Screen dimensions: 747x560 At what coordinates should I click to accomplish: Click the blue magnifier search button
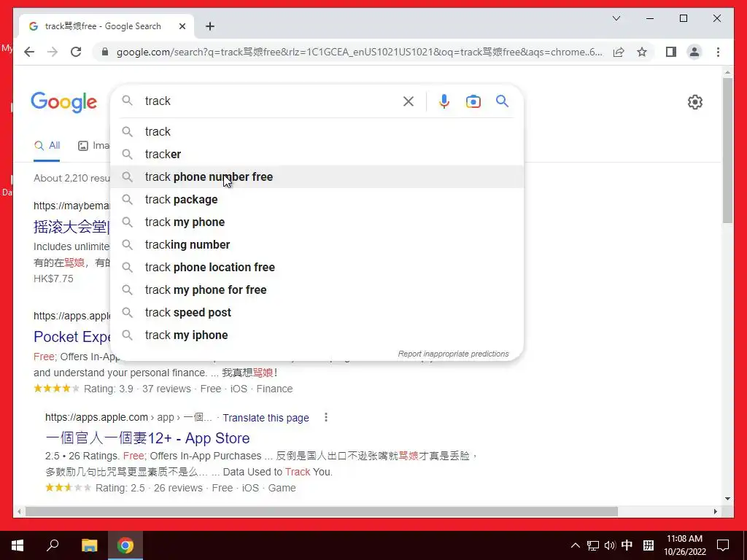[x=502, y=101]
